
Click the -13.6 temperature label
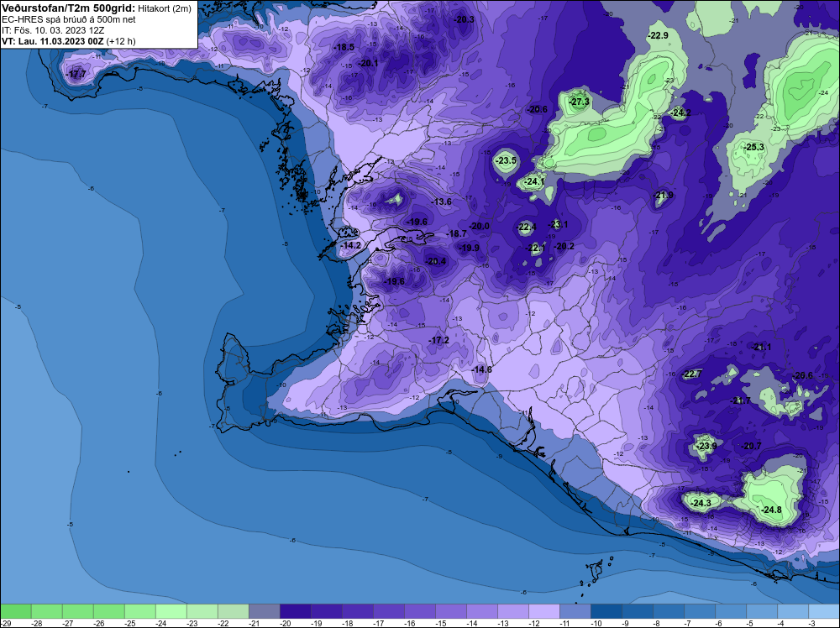point(442,201)
